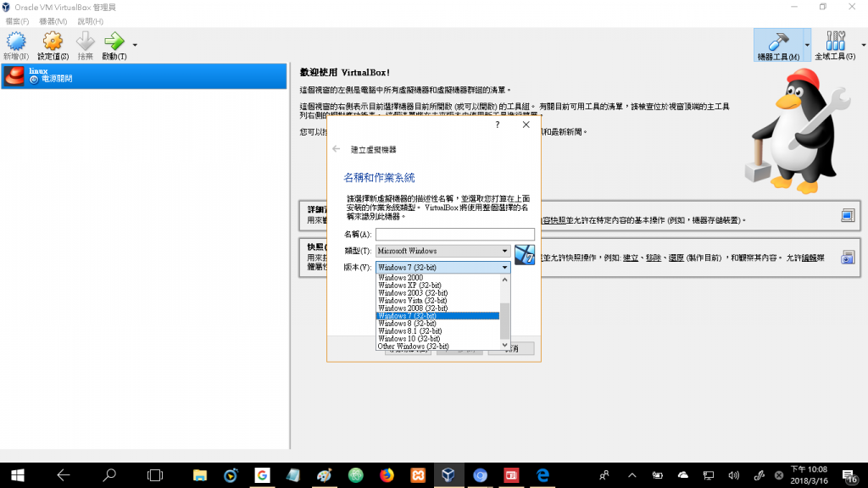Open Windows Start menu
The image size is (868, 488).
point(17,475)
